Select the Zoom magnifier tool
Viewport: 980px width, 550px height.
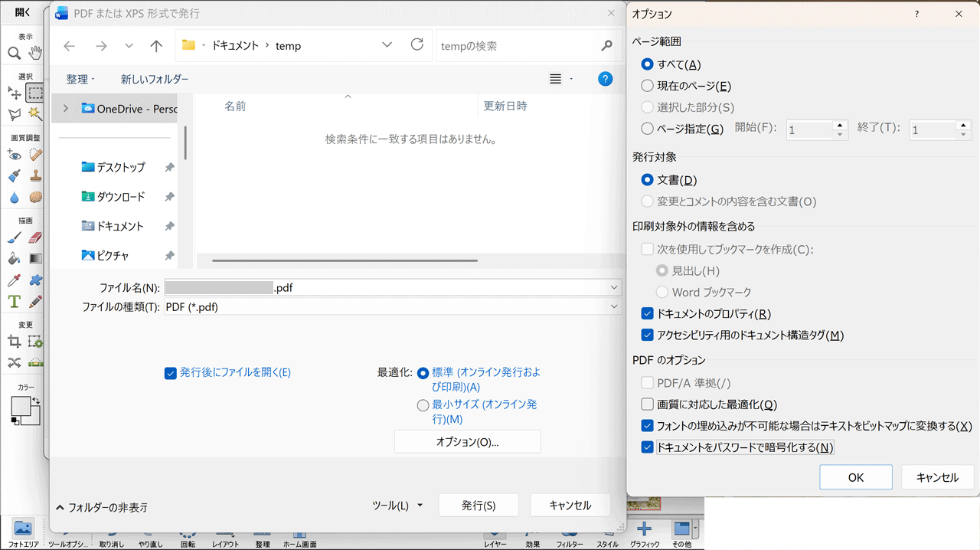[14, 53]
